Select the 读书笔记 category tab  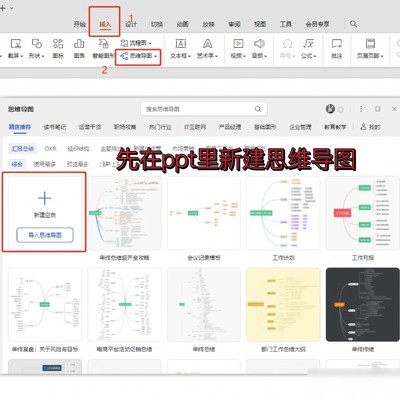[x=55, y=127]
